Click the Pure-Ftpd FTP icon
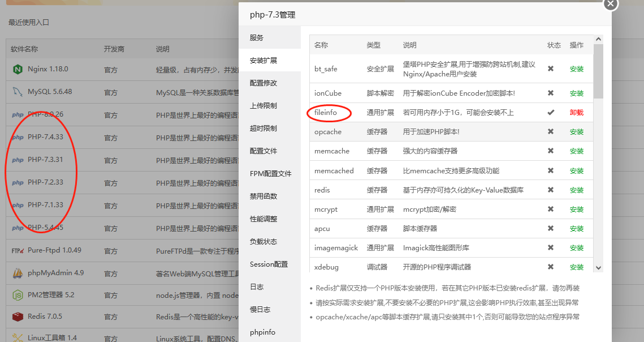644x342 pixels. [x=18, y=251]
